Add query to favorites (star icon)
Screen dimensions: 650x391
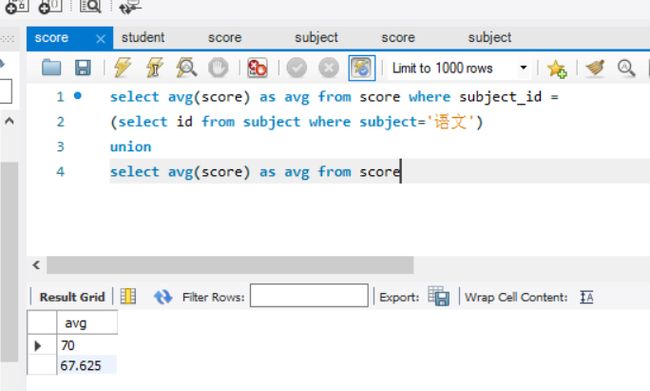[556, 68]
